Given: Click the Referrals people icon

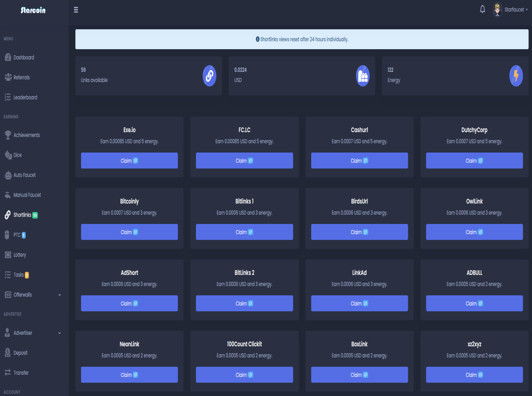Looking at the screenshot, I should [8, 77].
